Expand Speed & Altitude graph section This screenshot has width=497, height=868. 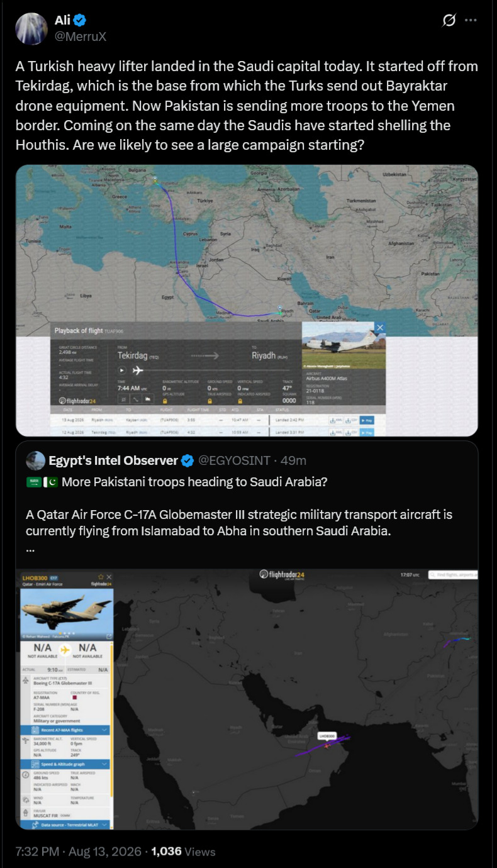click(x=65, y=764)
